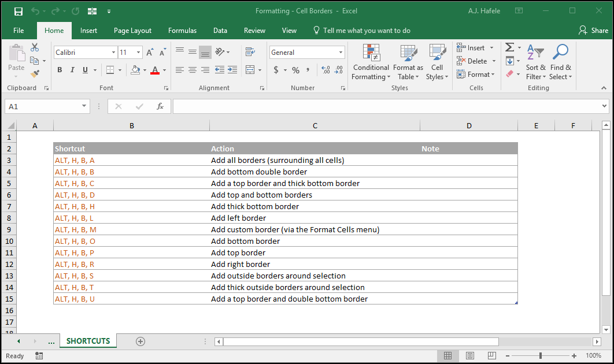This screenshot has height=364, width=614.
Task: Click the Clear eraser icon
Action: click(x=509, y=73)
